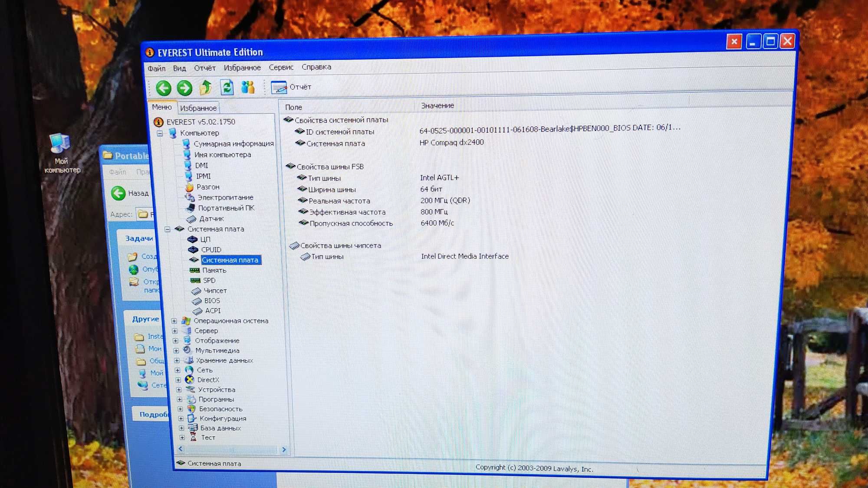Switch to the Избранное tab
Screen dimensions: 868x488
click(x=198, y=108)
